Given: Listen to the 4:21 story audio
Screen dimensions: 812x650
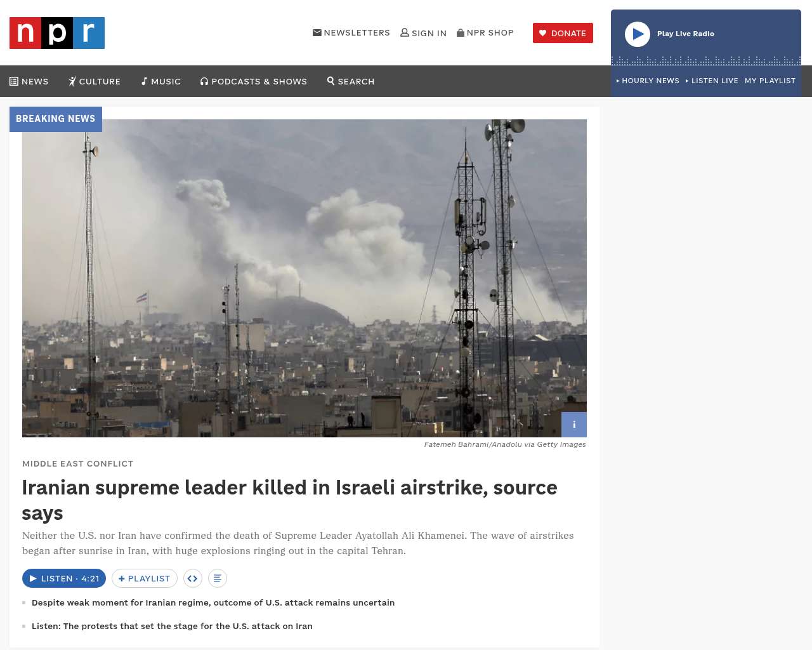Looking at the screenshot, I should [x=64, y=578].
